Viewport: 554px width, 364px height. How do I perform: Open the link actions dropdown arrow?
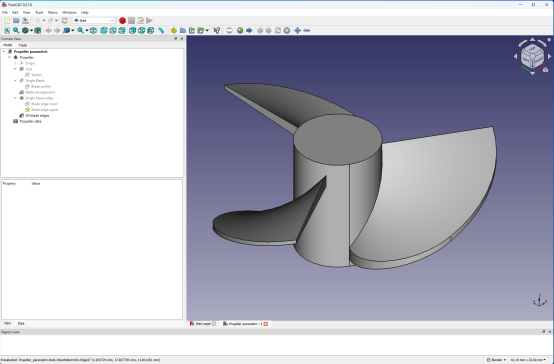tap(207, 30)
